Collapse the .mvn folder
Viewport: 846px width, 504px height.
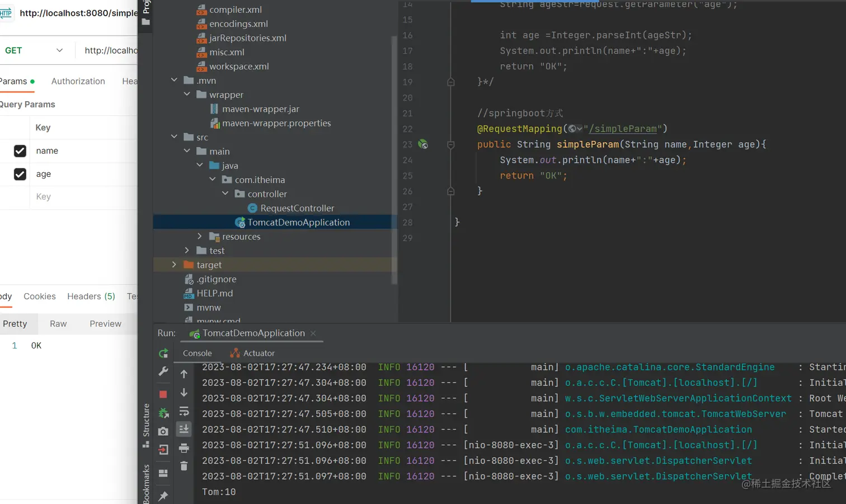click(175, 81)
